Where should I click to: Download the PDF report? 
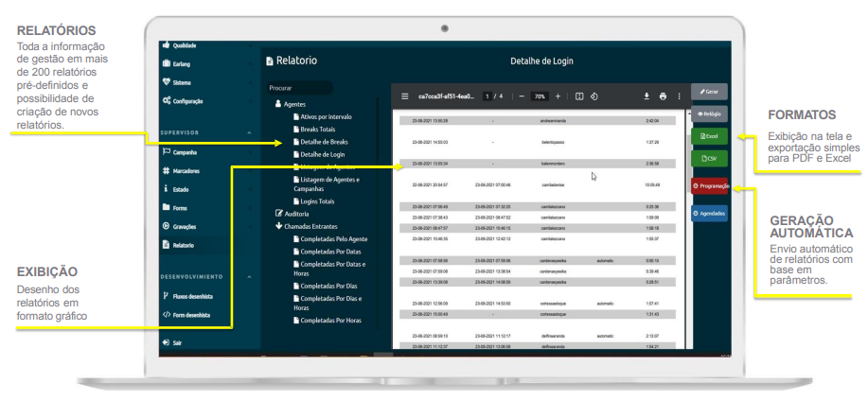pos(647,96)
